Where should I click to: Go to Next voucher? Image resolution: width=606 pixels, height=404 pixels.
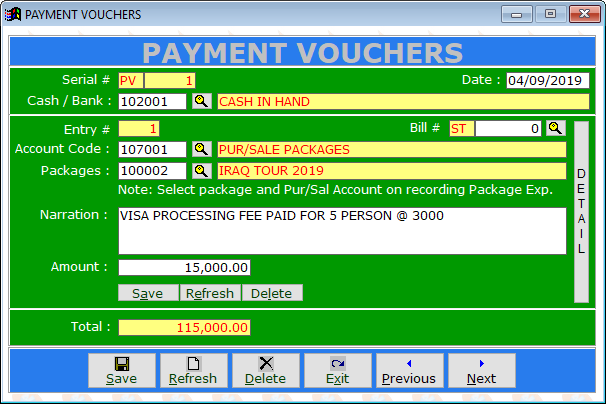coord(482,370)
